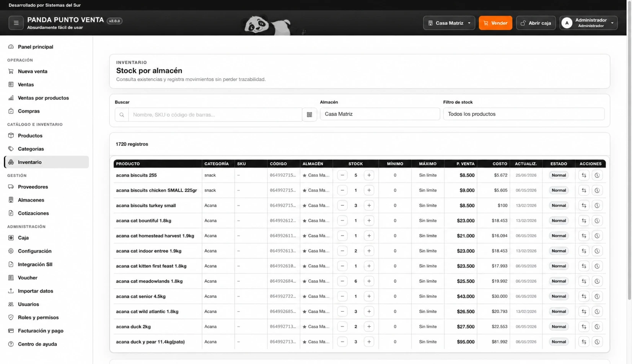Select Inventario sidebar item
The width and height of the screenshot is (632, 364).
coord(47,162)
